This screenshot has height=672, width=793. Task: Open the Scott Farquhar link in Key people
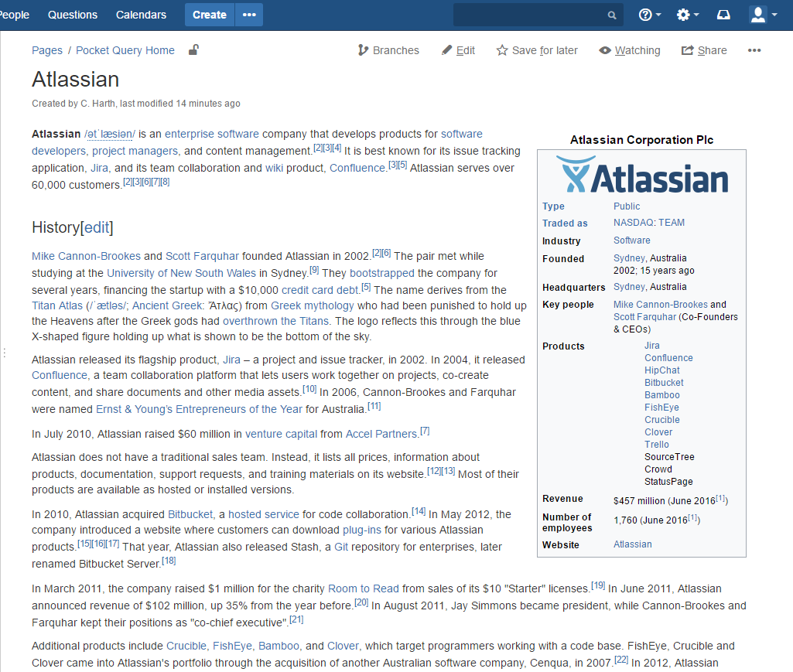tap(644, 316)
